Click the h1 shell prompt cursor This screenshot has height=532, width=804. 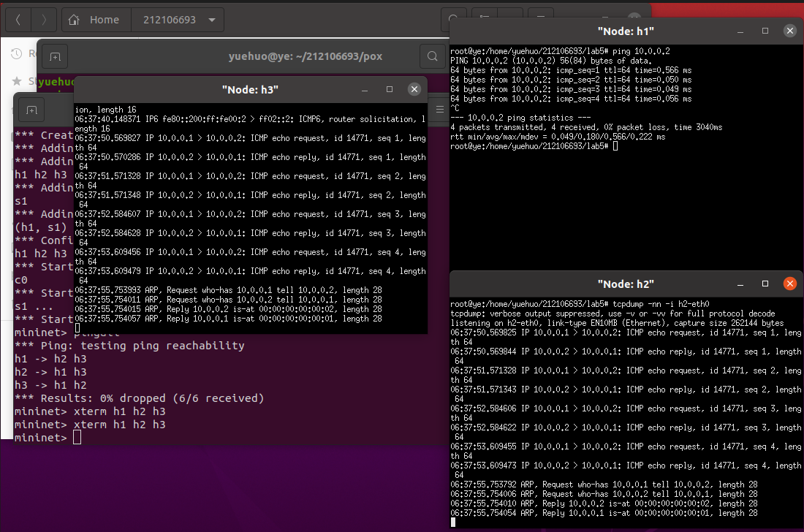click(615, 146)
